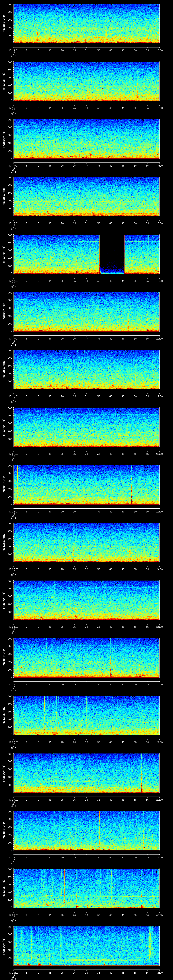Screen dimensions: 173x980
Task: Click the 10-second tick label under the 17:20 spectrogram
Action: [x=38, y=396]
